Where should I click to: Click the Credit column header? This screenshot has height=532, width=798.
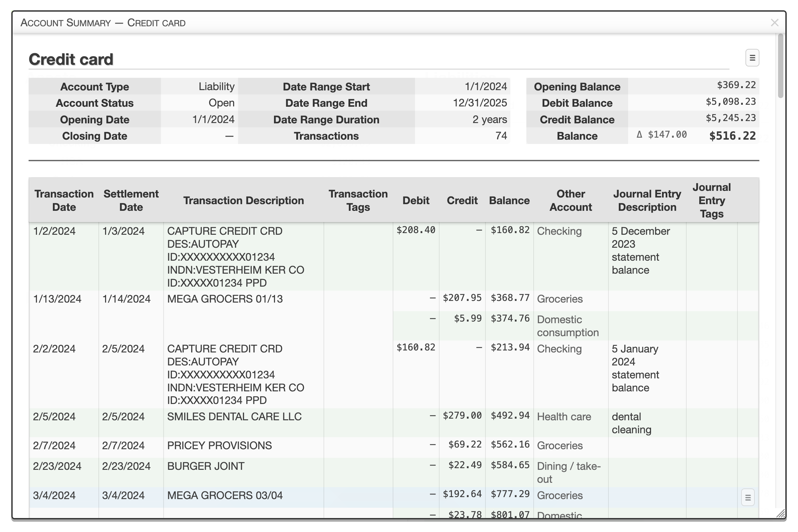coord(462,200)
